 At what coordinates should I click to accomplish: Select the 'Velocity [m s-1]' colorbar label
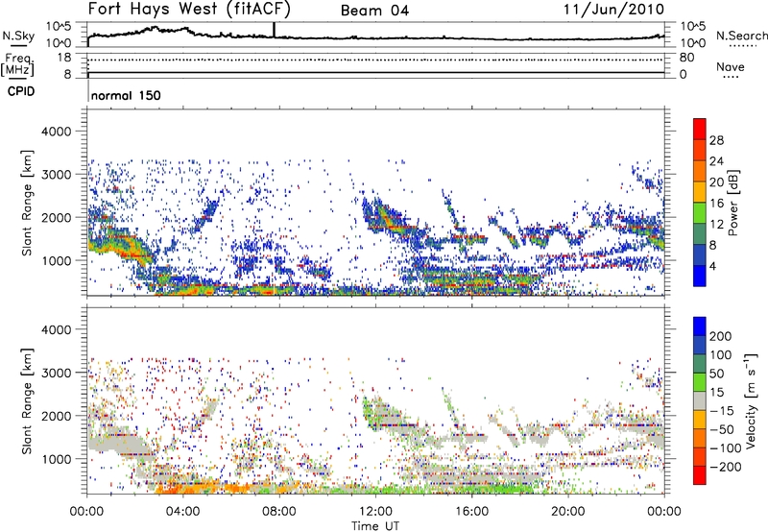click(x=752, y=400)
